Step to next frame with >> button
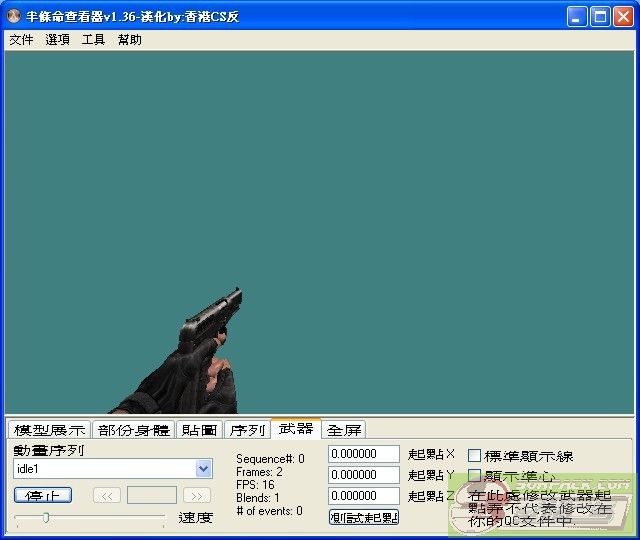Screen dimensions: 640x540 (197, 496)
